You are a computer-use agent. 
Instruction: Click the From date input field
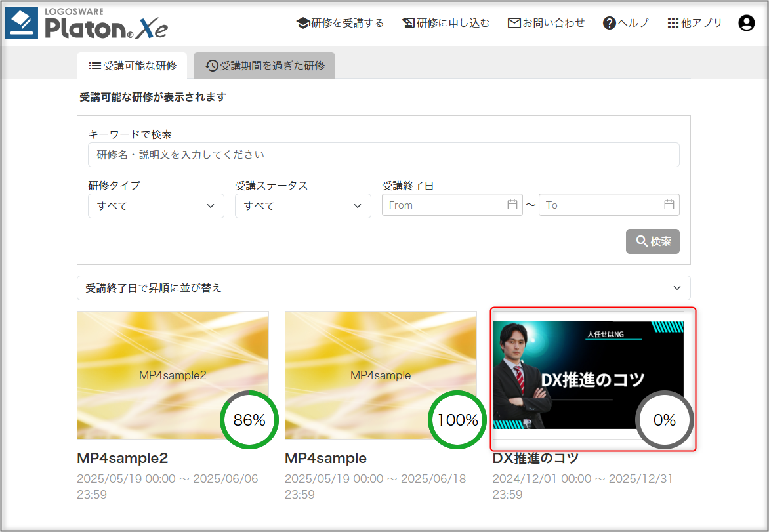point(452,205)
